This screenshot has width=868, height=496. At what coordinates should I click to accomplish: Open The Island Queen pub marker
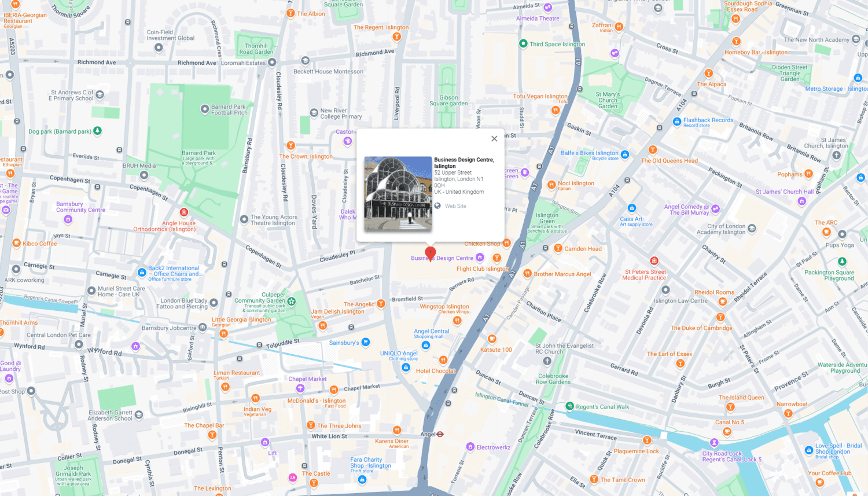(730, 407)
